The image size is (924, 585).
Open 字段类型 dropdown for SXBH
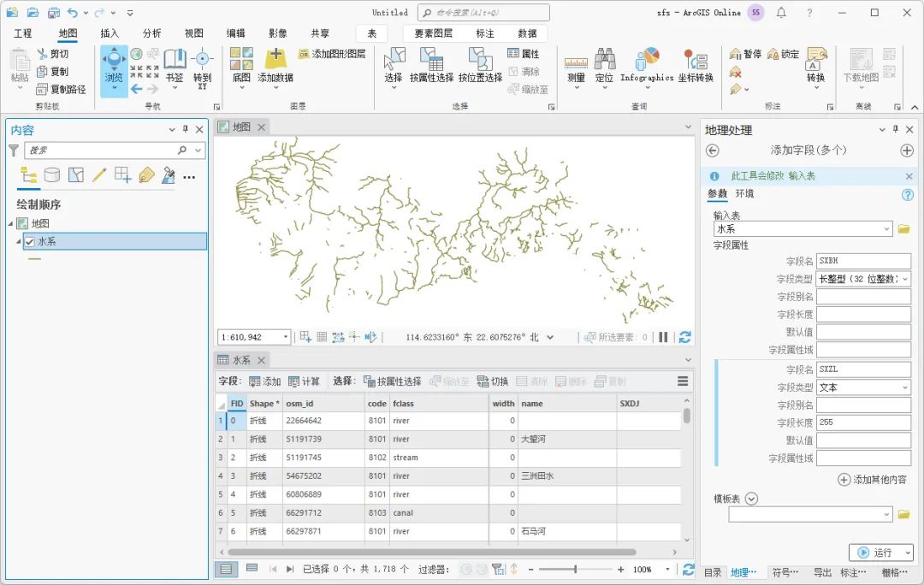pos(906,279)
